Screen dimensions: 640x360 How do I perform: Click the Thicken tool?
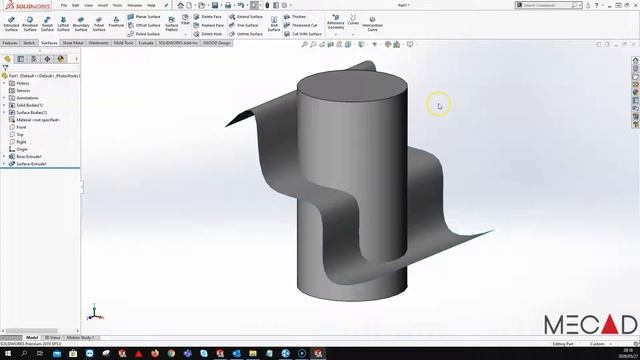pyautogui.click(x=295, y=17)
